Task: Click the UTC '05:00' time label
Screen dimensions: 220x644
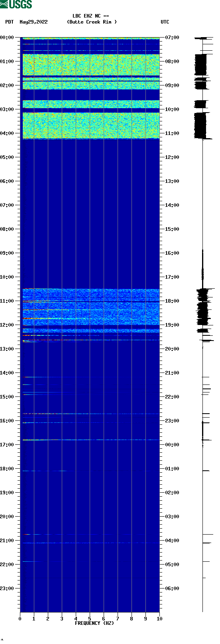Action: click(172, 565)
